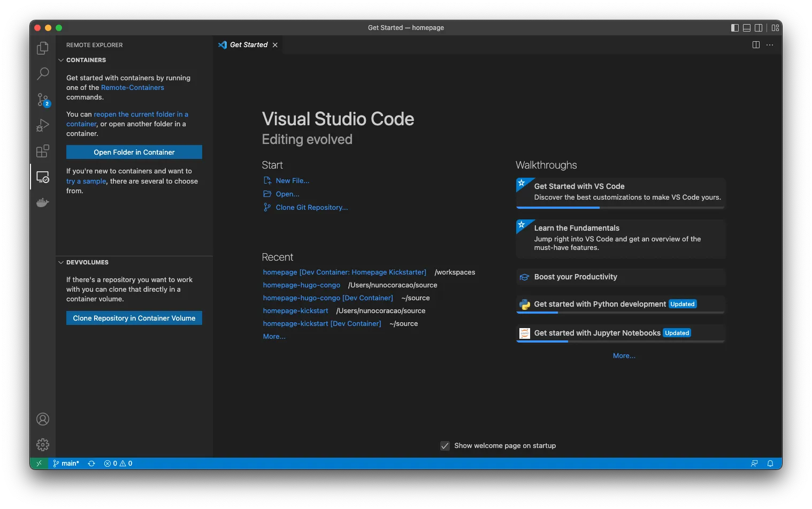This screenshot has width=812, height=509.
Task: Open the Extensions view icon
Action: (43, 151)
